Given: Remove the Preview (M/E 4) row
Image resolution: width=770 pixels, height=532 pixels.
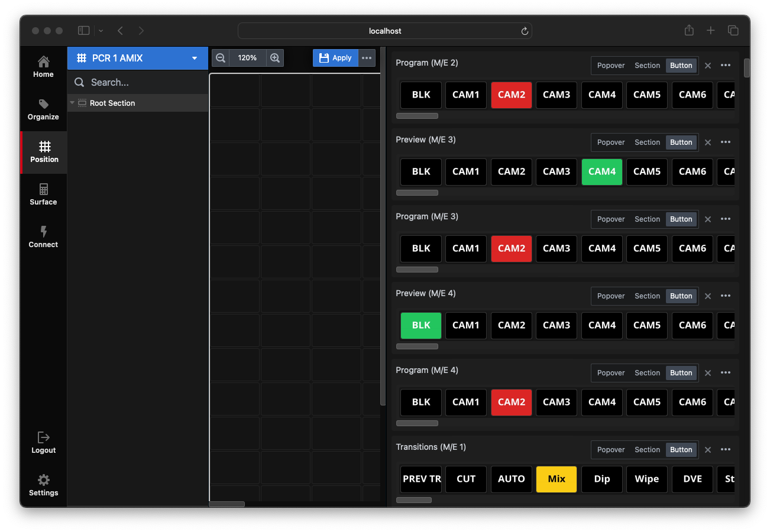Looking at the screenshot, I should coord(708,296).
